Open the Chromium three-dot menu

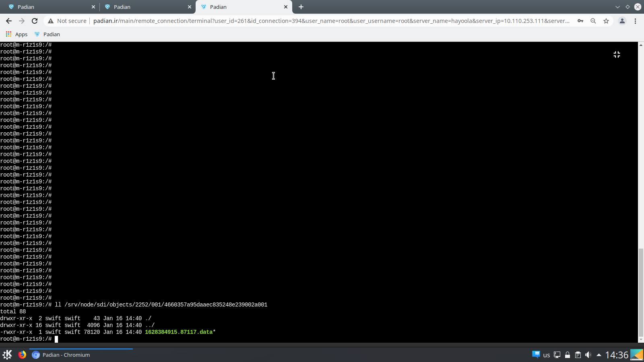[x=636, y=21]
